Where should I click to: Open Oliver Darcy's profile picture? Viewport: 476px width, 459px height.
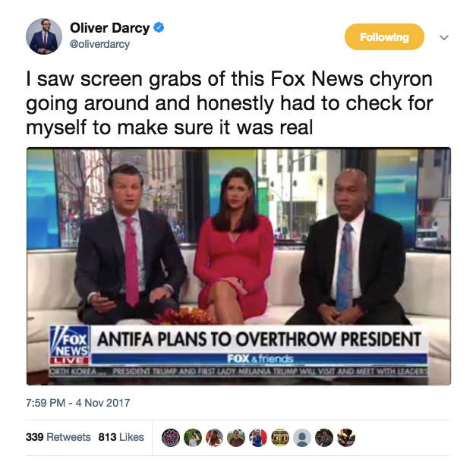(x=44, y=36)
